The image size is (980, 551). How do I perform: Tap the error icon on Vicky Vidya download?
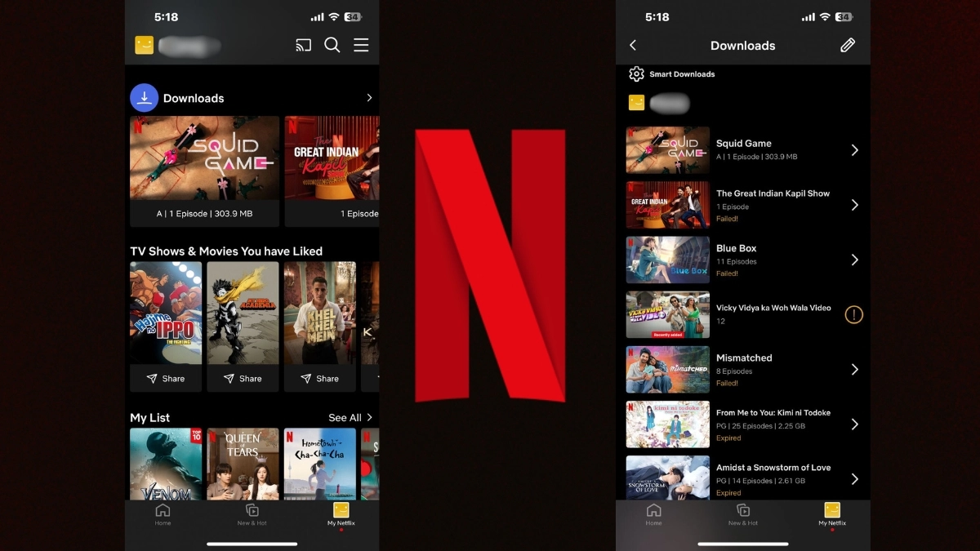pyautogui.click(x=853, y=314)
